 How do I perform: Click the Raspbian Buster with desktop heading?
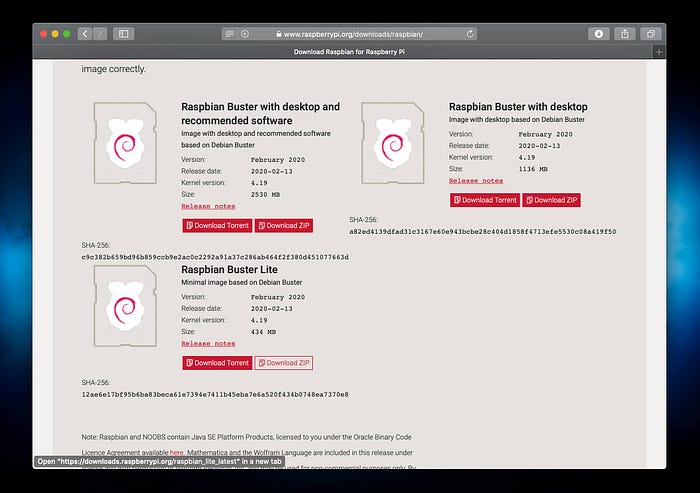point(518,107)
